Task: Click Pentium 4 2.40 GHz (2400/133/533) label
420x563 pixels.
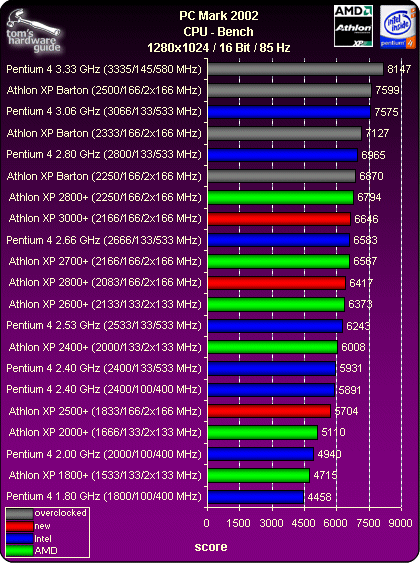Action: [x=104, y=368]
